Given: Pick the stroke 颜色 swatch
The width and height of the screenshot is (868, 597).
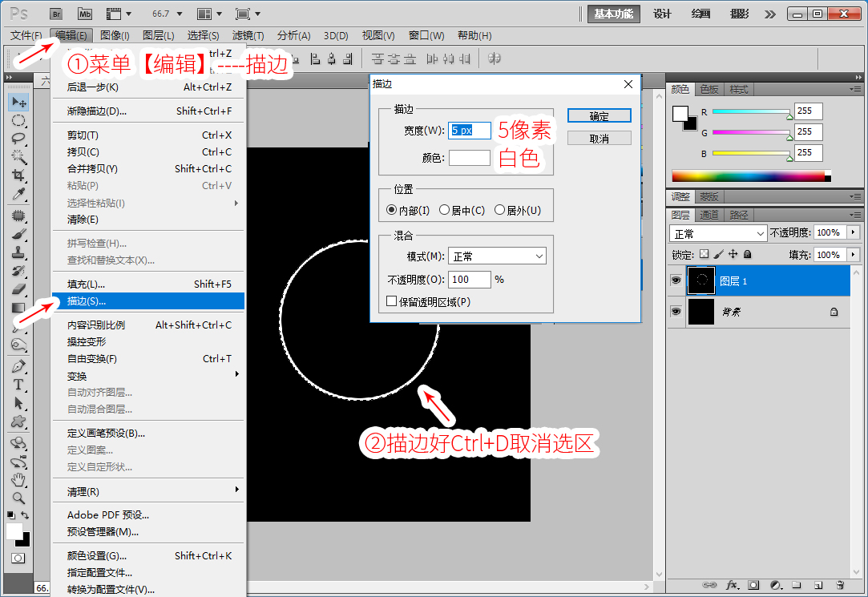Looking at the screenshot, I should [470, 158].
